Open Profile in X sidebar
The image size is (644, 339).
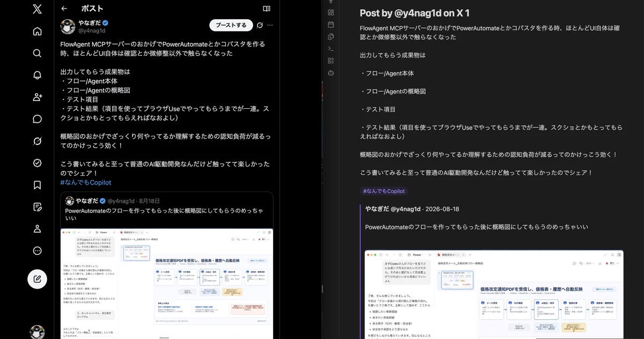[x=37, y=229]
